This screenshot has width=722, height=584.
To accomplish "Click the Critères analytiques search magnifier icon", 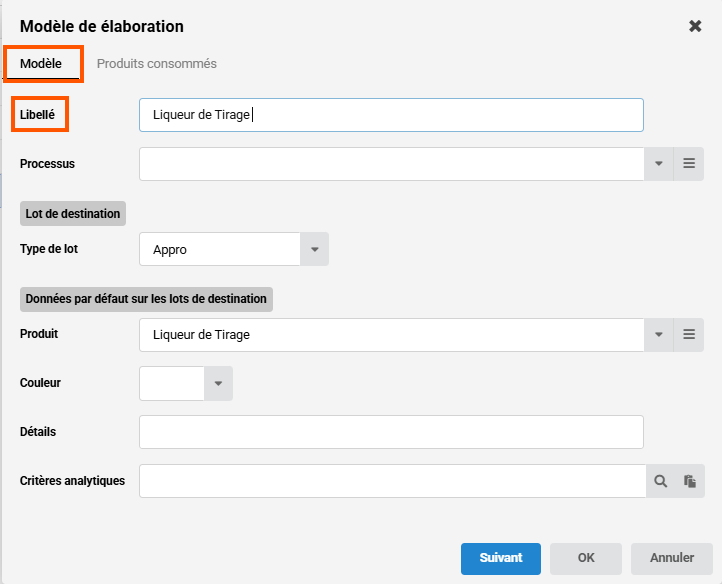I will coord(660,481).
